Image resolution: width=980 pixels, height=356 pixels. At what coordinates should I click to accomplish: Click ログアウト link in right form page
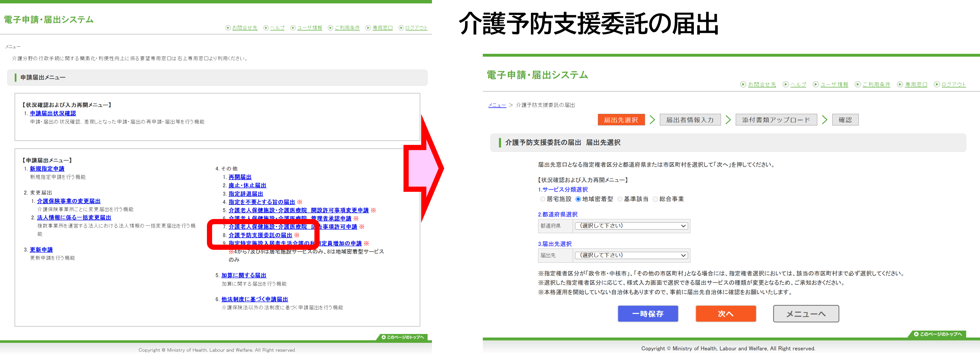coord(954,85)
